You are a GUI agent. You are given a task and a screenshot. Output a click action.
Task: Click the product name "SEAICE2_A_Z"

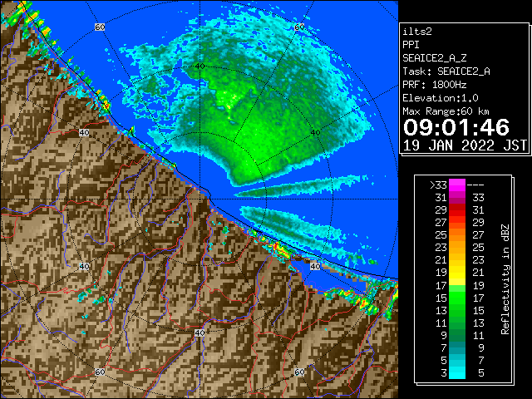[x=435, y=58]
